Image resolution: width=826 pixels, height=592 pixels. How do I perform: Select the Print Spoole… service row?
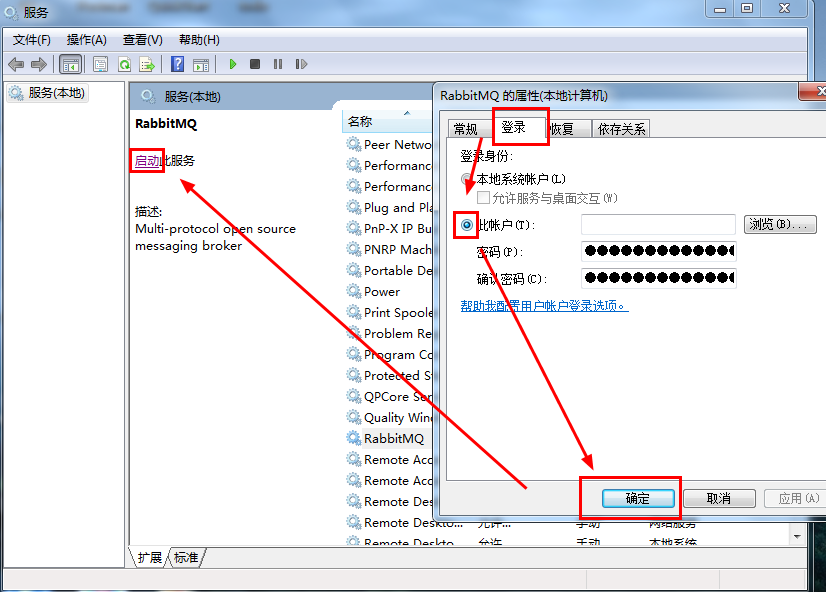tap(389, 313)
